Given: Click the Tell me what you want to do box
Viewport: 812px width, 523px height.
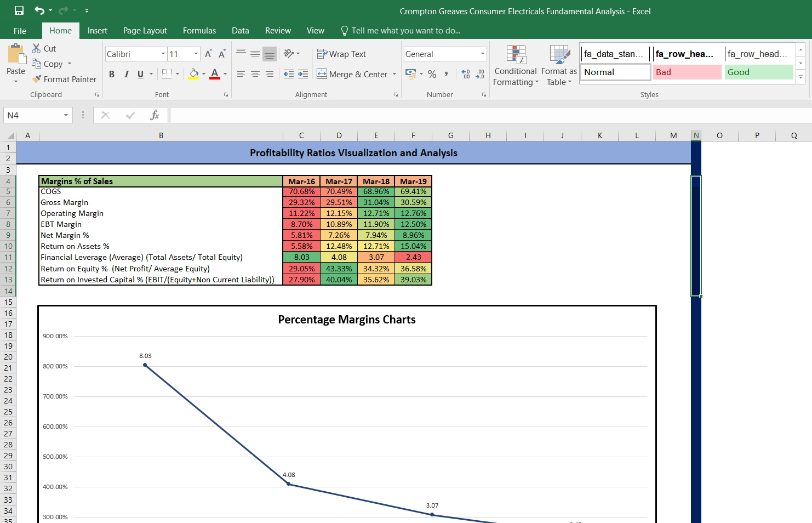Looking at the screenshot, I should tap(401, 31).
